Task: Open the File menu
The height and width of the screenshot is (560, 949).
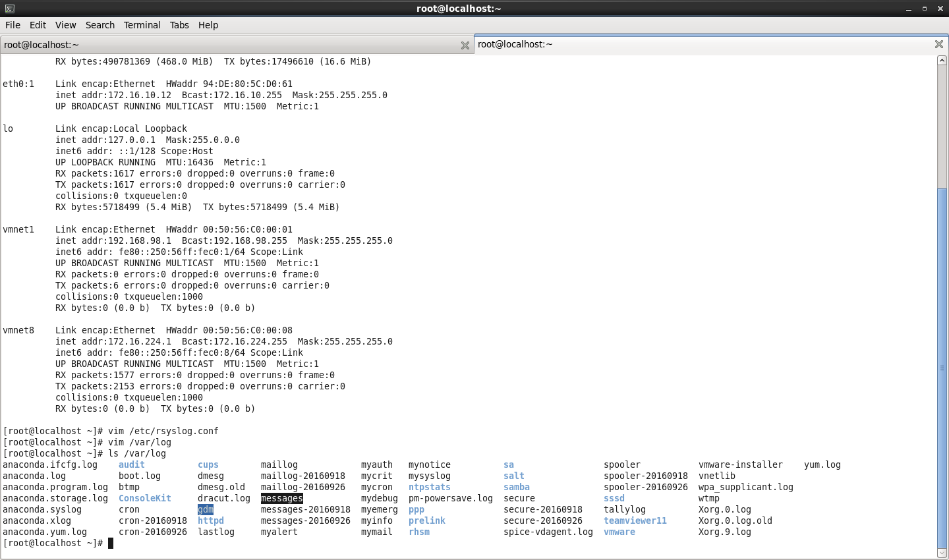Action: (x=13, y=25)
